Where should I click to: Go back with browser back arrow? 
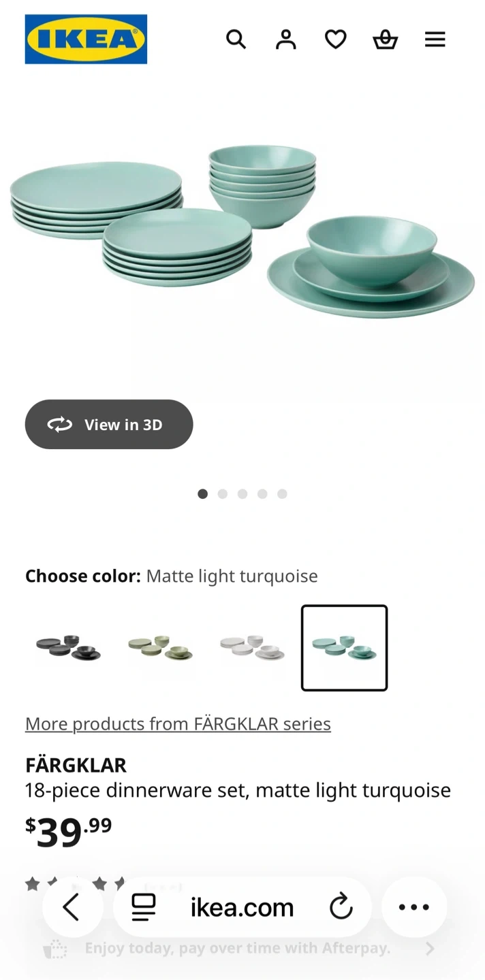[x=72, y=907]
